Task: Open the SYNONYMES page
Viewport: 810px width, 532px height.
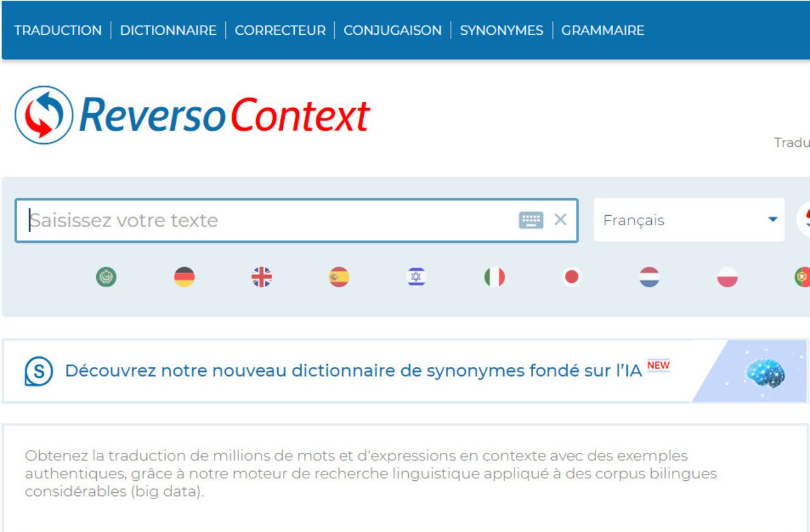Action: tap(501, 30)
